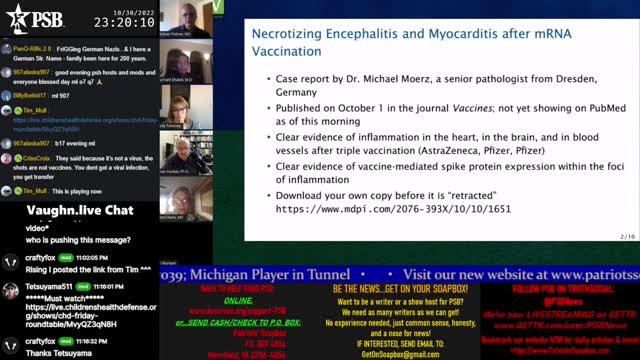The image size is (640, 360).
Task: Click 907alaska907's avatar beside good evening message
Action: pos(6,73)
